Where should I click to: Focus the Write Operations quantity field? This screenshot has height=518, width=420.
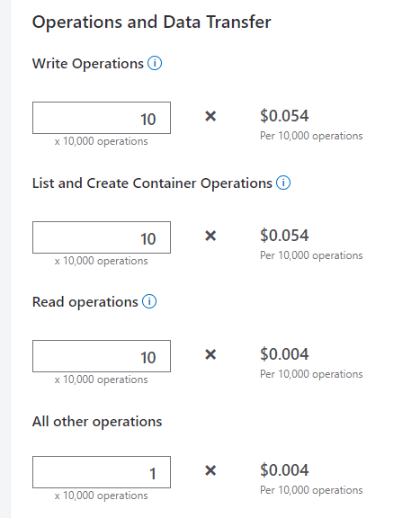[x=102, y=118]
